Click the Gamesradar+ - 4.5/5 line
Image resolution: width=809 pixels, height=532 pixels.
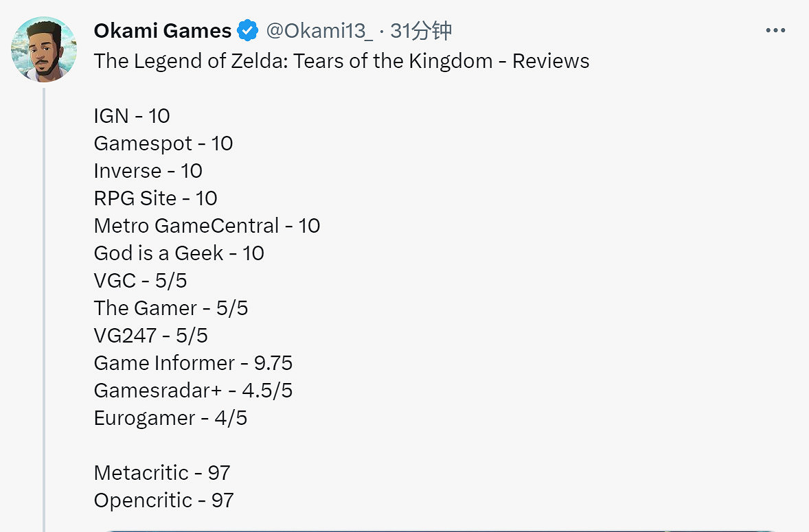point(193,391)
